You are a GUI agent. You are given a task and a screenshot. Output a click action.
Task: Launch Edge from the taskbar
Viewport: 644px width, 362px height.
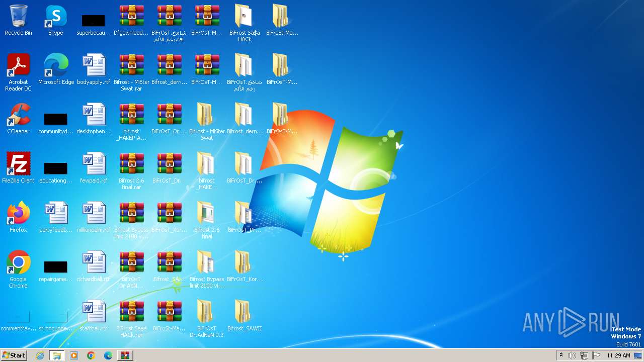tap(108, 355)
